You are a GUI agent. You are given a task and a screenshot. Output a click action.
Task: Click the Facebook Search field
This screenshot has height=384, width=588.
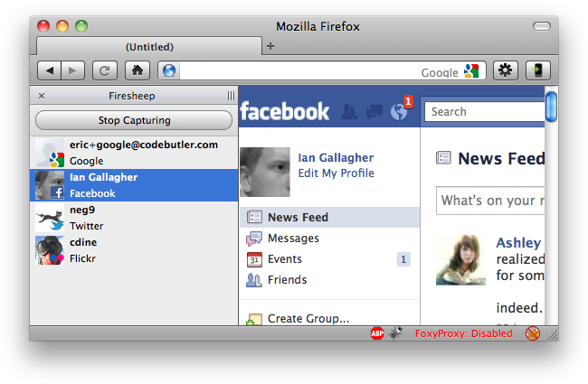(484, 112)
